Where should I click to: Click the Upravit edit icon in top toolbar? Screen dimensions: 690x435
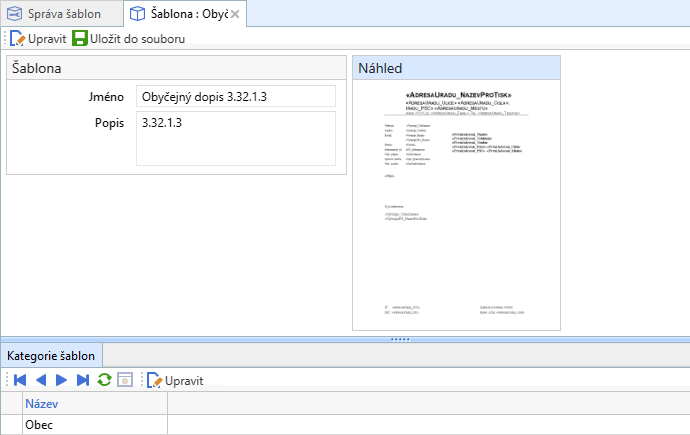click(18, 38)
